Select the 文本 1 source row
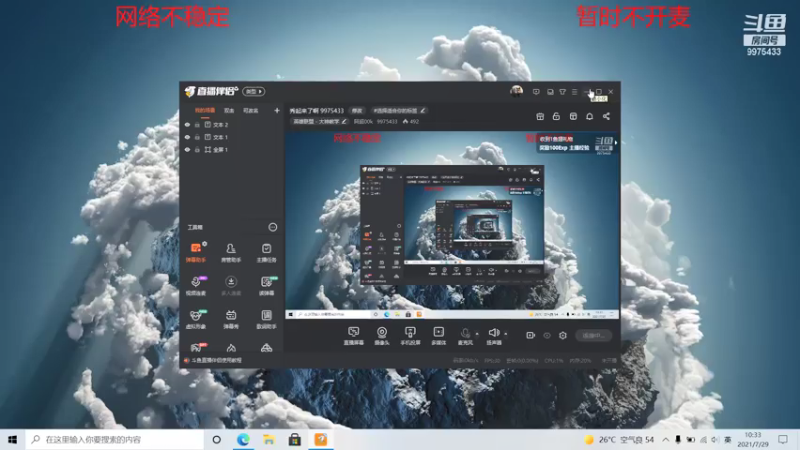The width and height of the screenshot is (800, 450). click(232, 137)
